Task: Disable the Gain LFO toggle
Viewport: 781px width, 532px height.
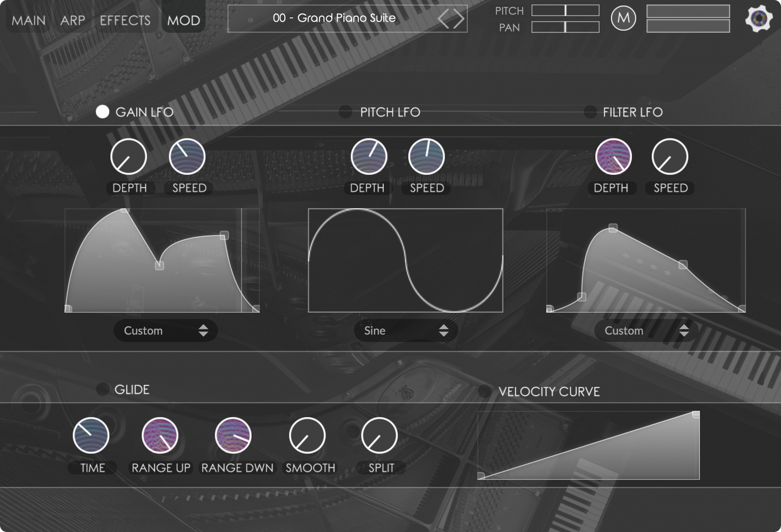Action: pos(102,112)
